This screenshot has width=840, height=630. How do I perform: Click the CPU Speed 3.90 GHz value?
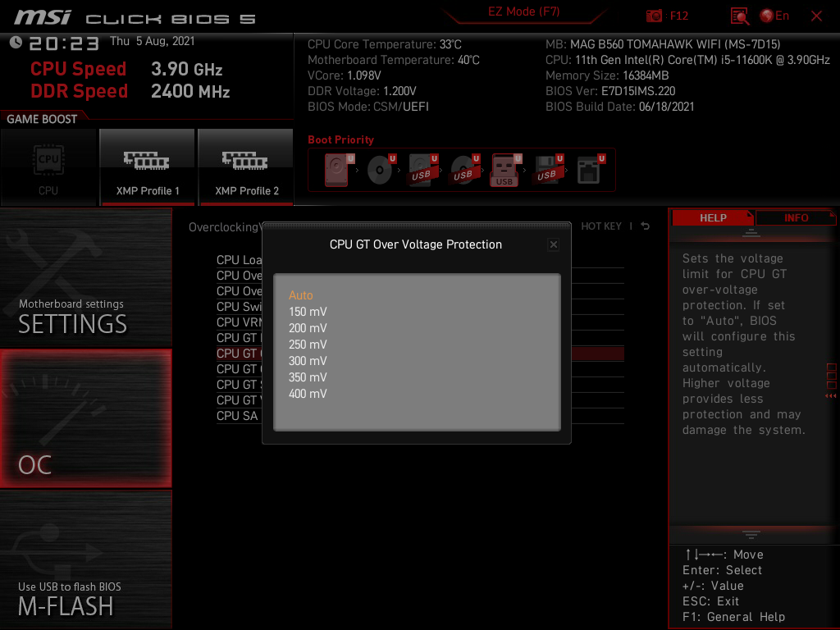pyautogui.click(x=186, y=69)
